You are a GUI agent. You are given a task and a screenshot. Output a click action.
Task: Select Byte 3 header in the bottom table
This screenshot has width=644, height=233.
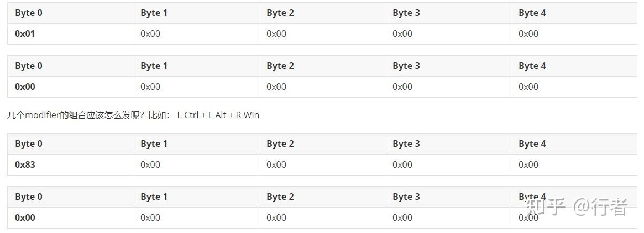click(406, 197)
